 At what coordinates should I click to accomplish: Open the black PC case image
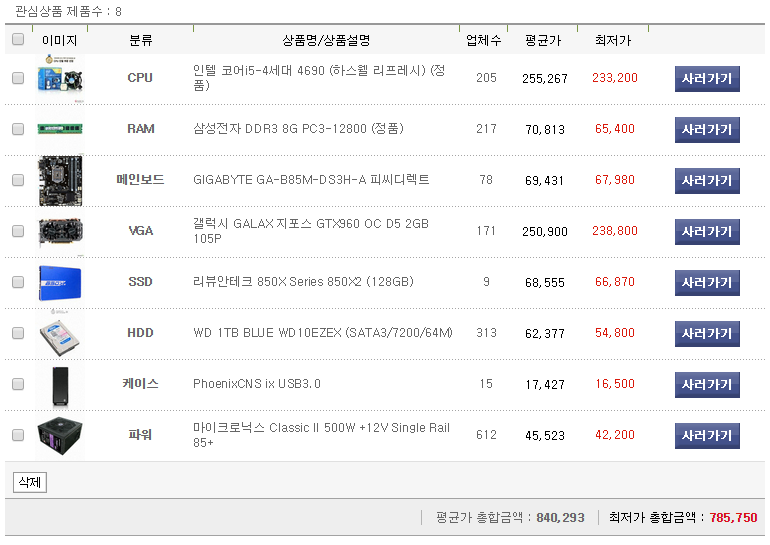tap(60, 384)
